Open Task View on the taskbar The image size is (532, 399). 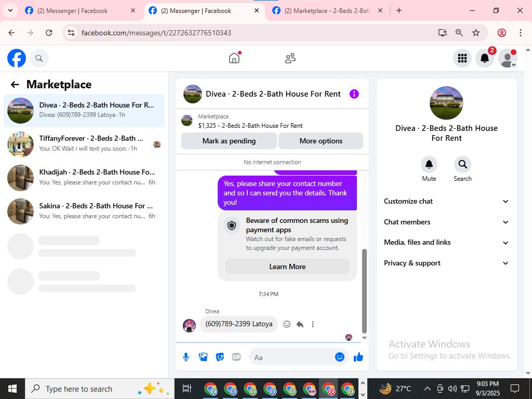[x=187, y=389]
